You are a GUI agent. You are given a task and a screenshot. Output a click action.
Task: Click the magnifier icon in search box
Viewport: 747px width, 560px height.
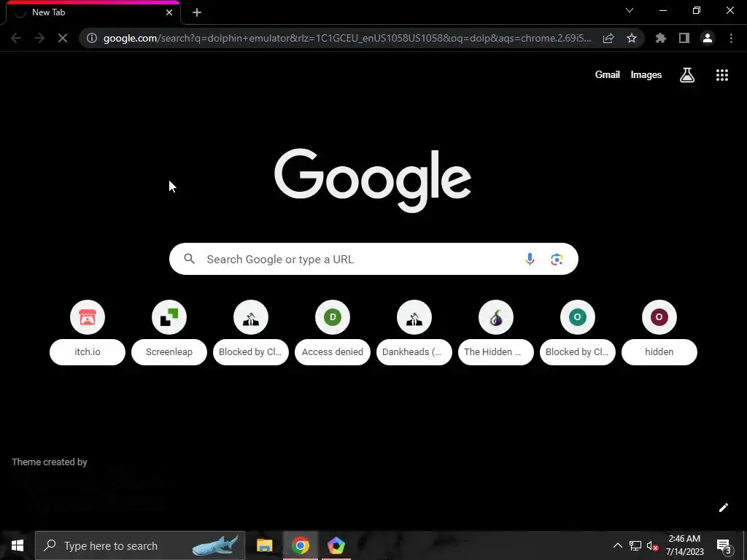point(190,259)
